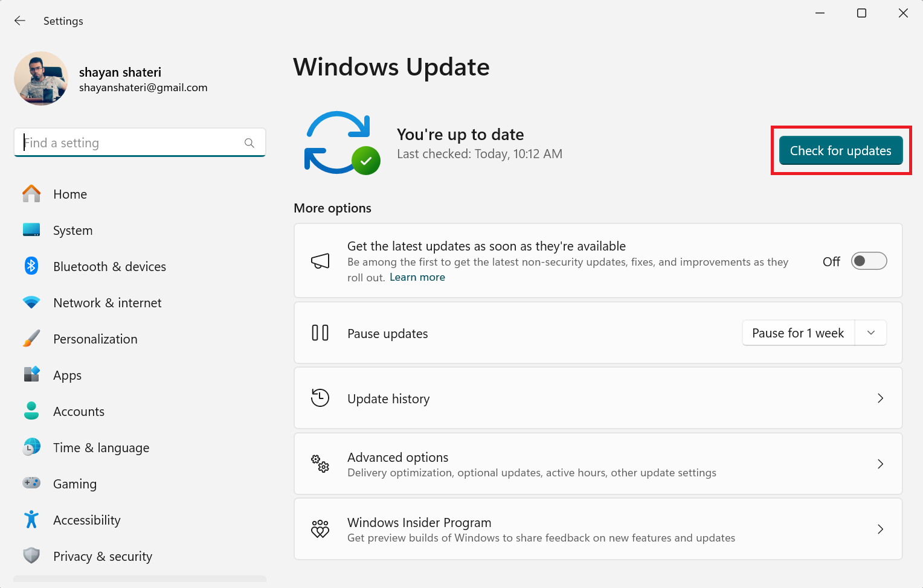Open Update history
Viewport: 923px width, 588px height.
point(598,398)
